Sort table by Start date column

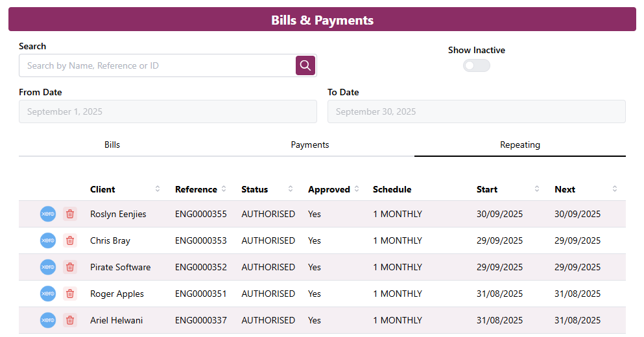point(537,189)
